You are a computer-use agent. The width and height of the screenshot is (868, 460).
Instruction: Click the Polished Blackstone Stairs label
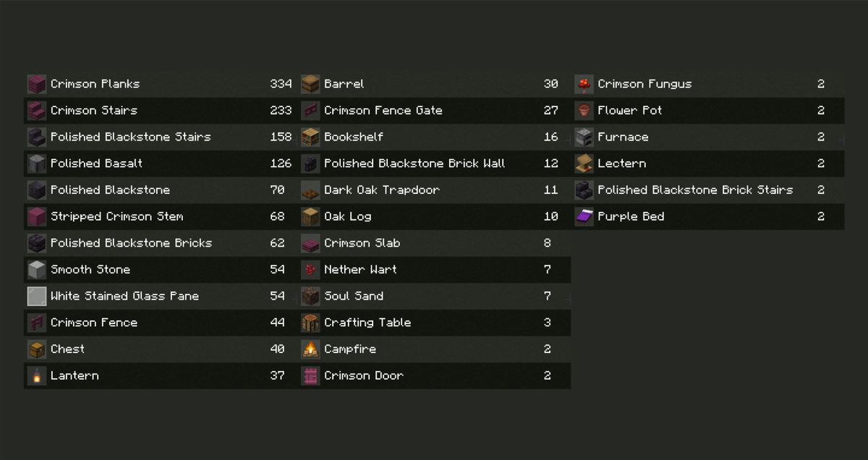coord(130,137)
